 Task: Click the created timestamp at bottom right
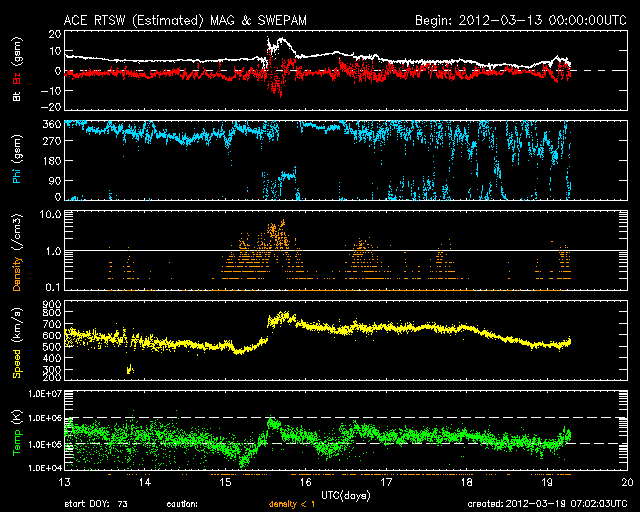pos(549,505)
